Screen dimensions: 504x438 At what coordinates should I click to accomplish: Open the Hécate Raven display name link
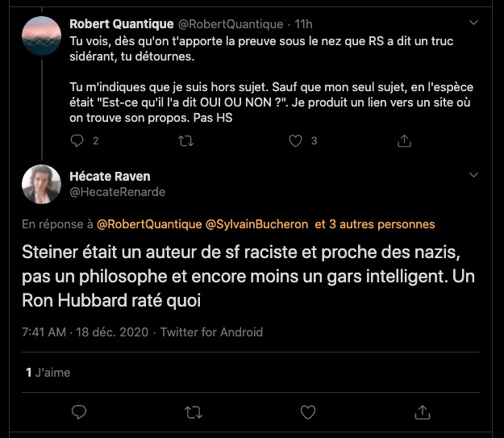point(110,176)
